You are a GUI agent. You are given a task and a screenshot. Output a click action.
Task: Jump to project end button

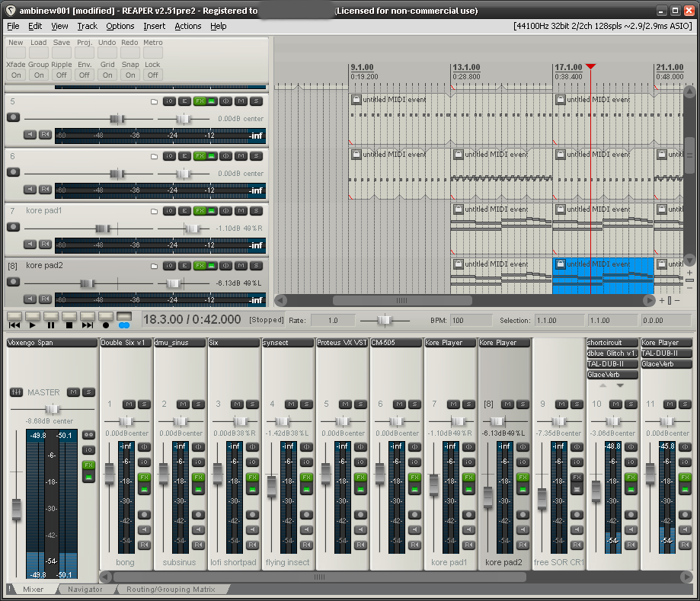[x=88, y=320]
